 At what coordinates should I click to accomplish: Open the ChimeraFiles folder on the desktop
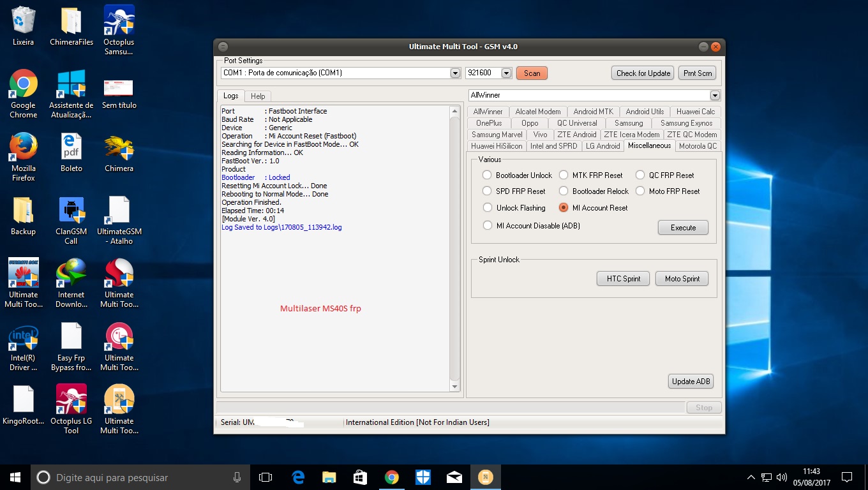tap(71, 27)
